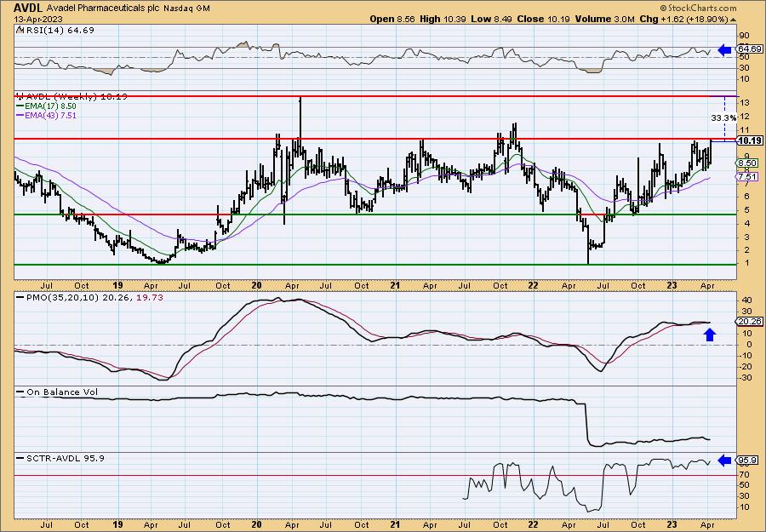Select the EMA(17) 8.50 legend entry
The width and height of the screenshot is (766, 532).
tap(53, 106)
